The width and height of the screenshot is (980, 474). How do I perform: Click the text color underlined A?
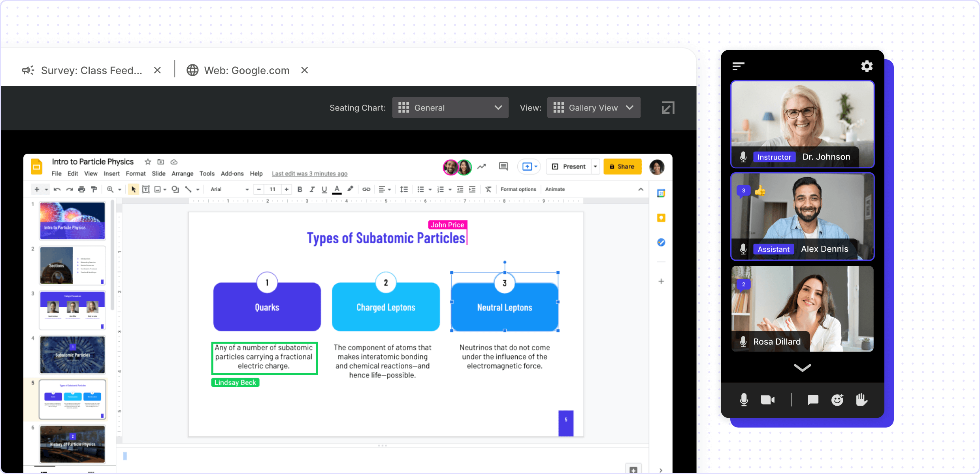337,190
